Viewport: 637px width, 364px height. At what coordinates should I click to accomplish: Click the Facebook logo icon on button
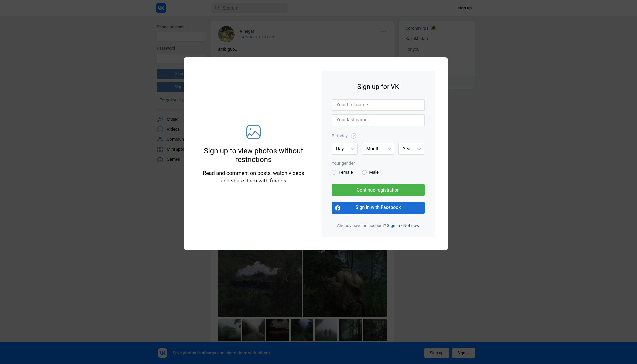click(x=338, y=208)
